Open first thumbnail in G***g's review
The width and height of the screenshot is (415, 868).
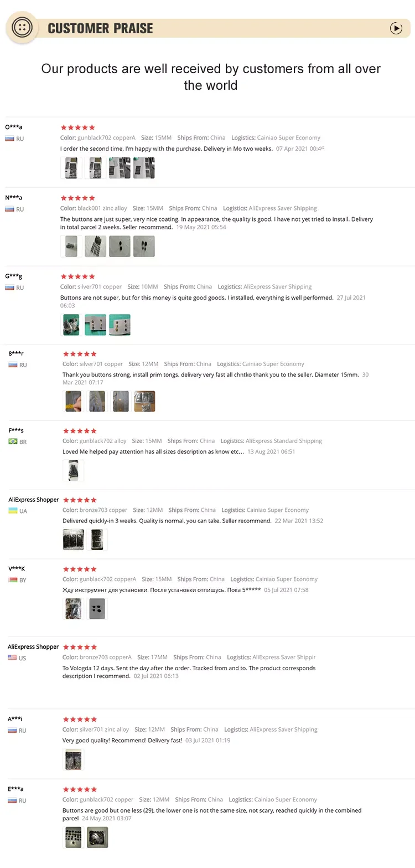(x=71, y=325)
